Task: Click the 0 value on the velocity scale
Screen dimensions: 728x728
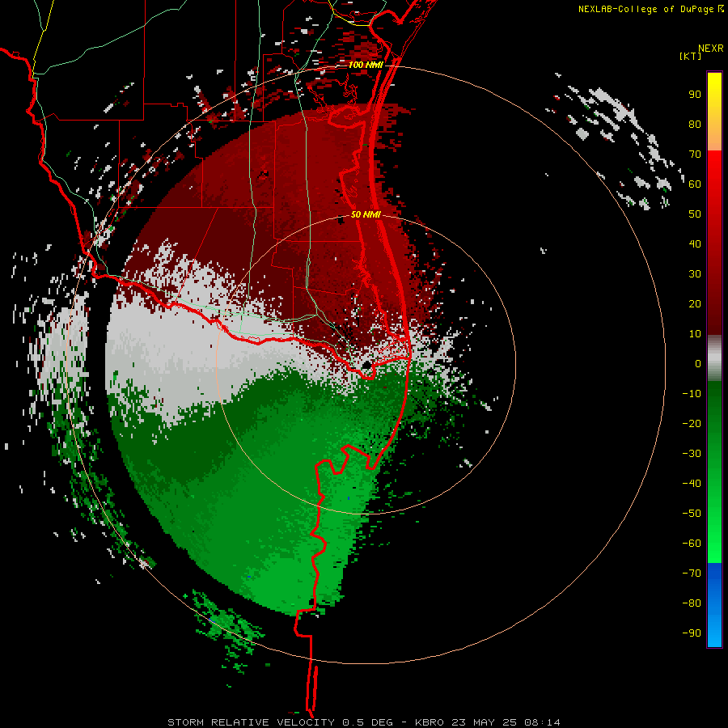Action: coord(698,364)
